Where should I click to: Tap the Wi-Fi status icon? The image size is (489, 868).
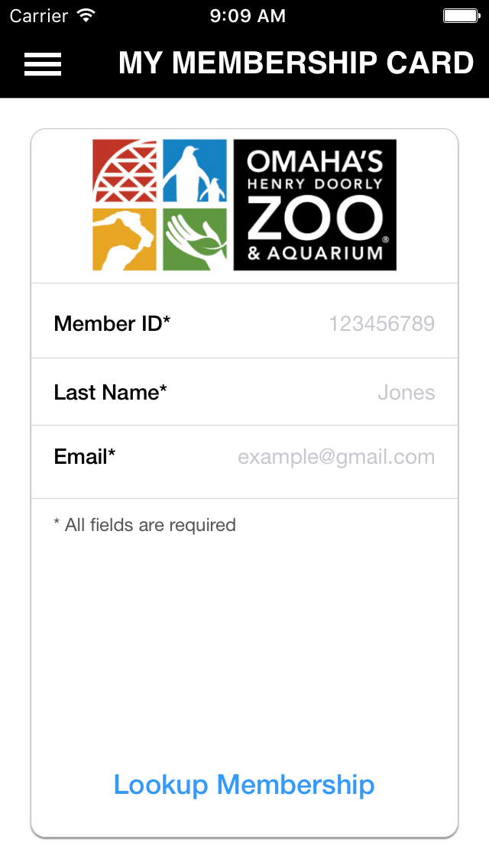pos(86,15)
